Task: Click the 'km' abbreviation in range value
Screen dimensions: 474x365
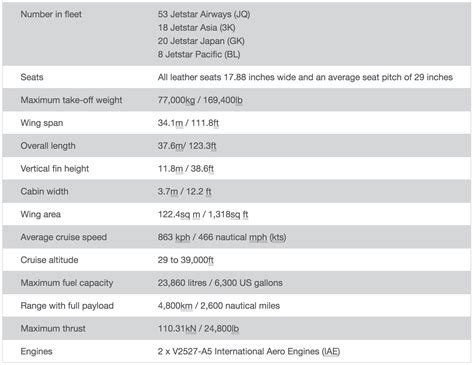Action: click(x=186, y=306)
